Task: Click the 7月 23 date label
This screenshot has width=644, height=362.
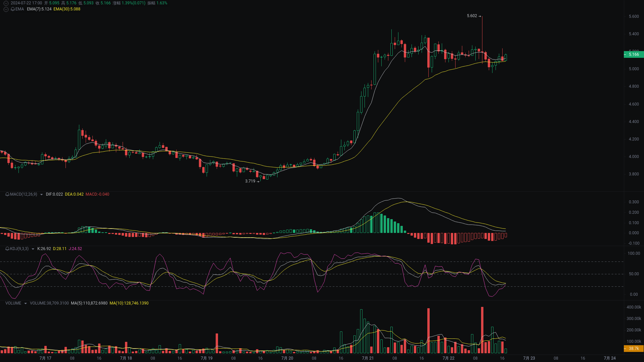Action: pyautogui.click(x=529, y=358)
